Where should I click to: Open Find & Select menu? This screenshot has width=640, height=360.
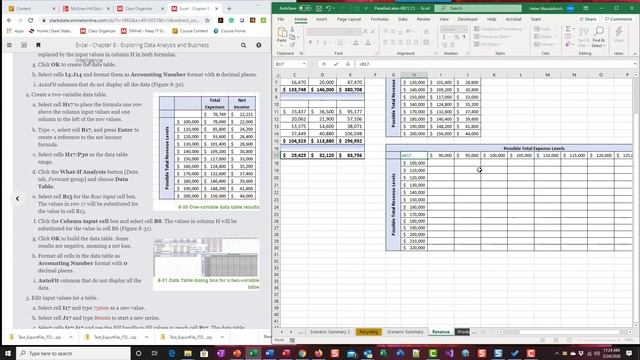pos(599,38)
